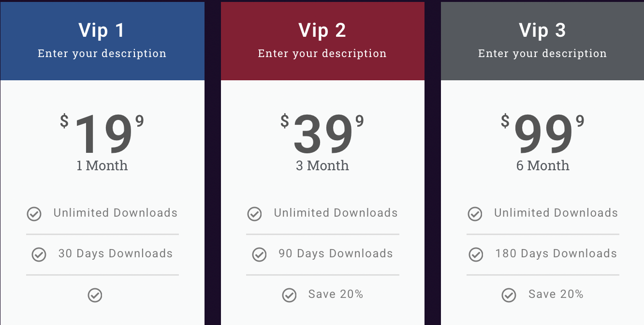Click the 6 Month duration label
Screen dimensions: 644x325
(x=542, y=166)
